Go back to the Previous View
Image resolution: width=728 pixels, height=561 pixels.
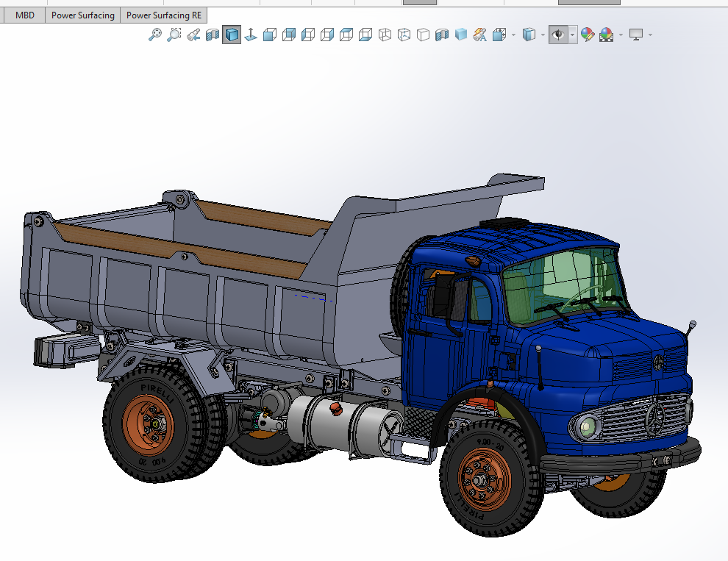(x=193, y=35)
